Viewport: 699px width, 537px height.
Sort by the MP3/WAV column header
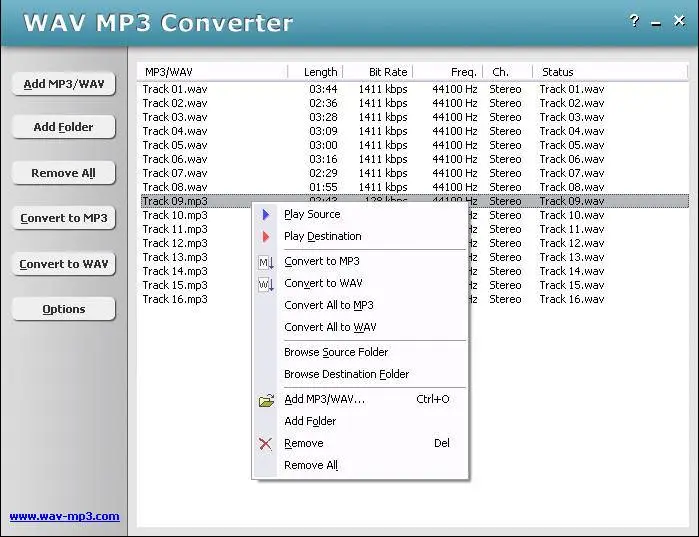coord(213,72)
